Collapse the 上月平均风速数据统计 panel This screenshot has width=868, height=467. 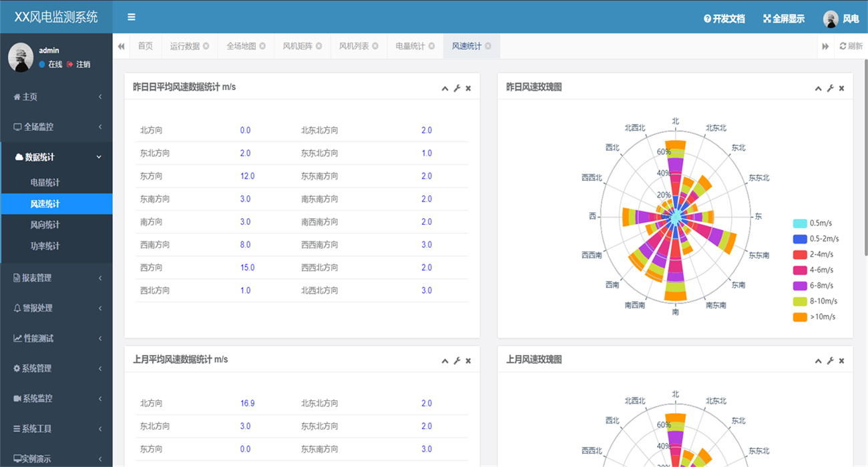pyautogui.click(x=445, y=361)
